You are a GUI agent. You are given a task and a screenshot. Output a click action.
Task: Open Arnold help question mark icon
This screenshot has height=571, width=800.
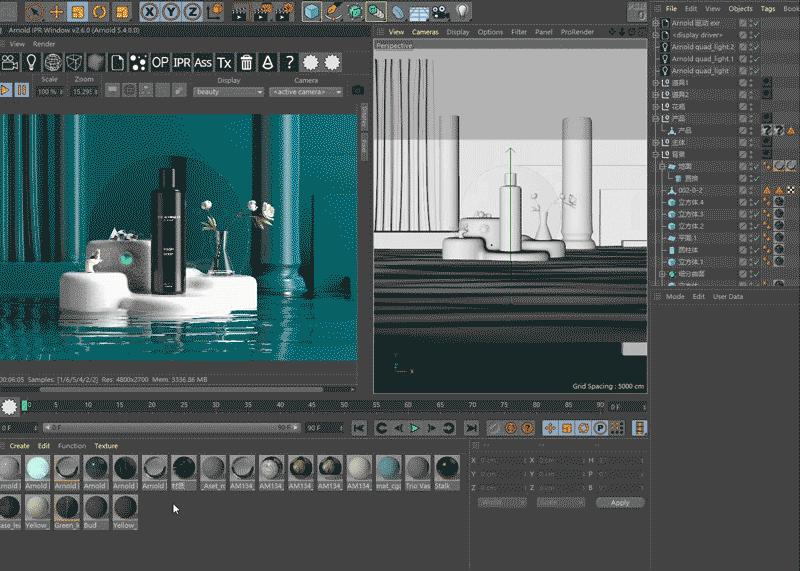pos(289,63)
